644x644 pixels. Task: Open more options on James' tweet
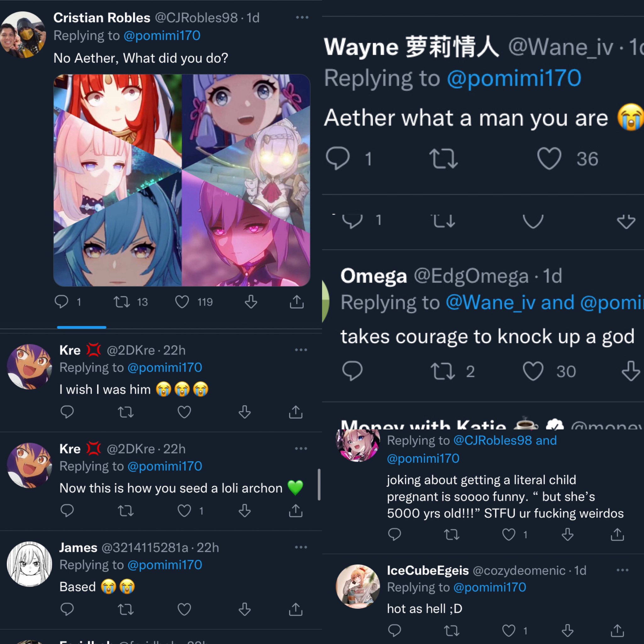click(x=301, y=547)
